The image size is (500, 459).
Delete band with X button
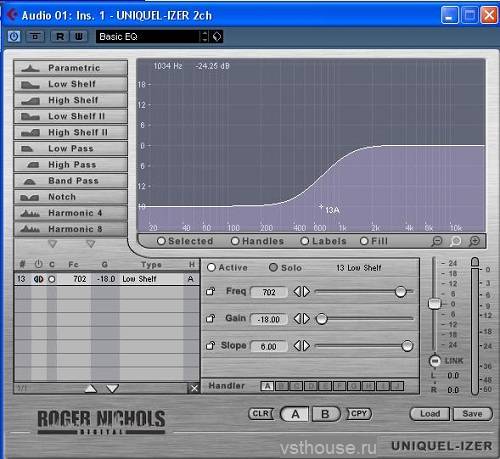click(x=194, y=388)
